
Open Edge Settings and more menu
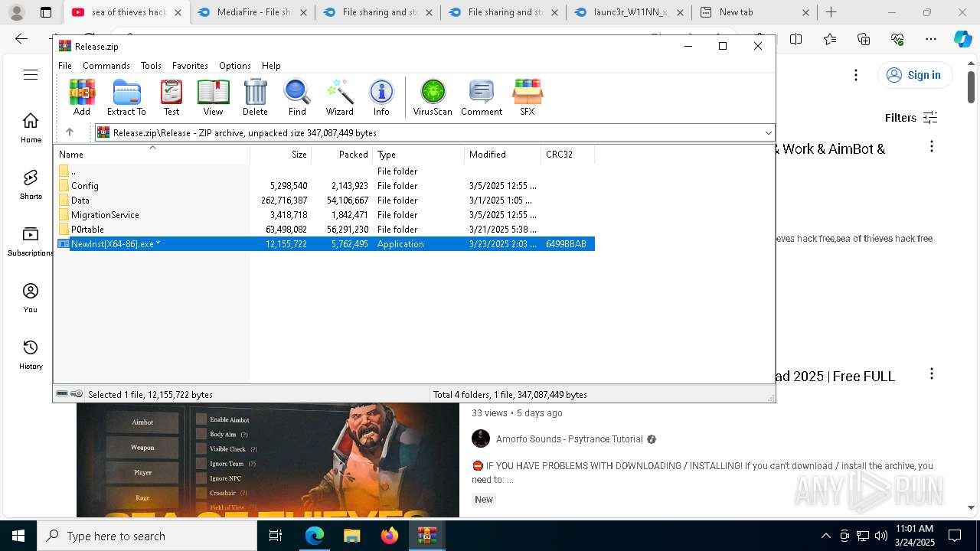[x=931, y=39]
